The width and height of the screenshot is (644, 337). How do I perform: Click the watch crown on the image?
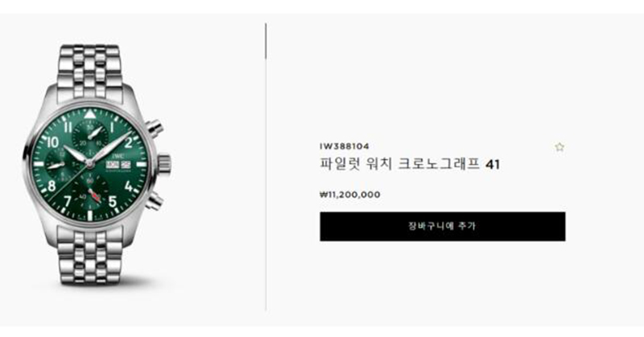pos(163,164)
